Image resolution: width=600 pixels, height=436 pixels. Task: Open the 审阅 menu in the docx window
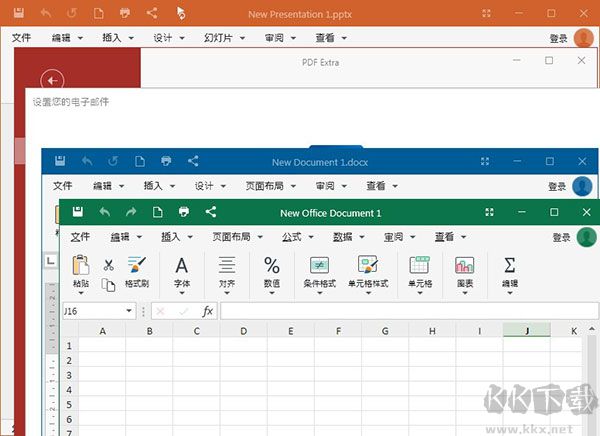325,186
